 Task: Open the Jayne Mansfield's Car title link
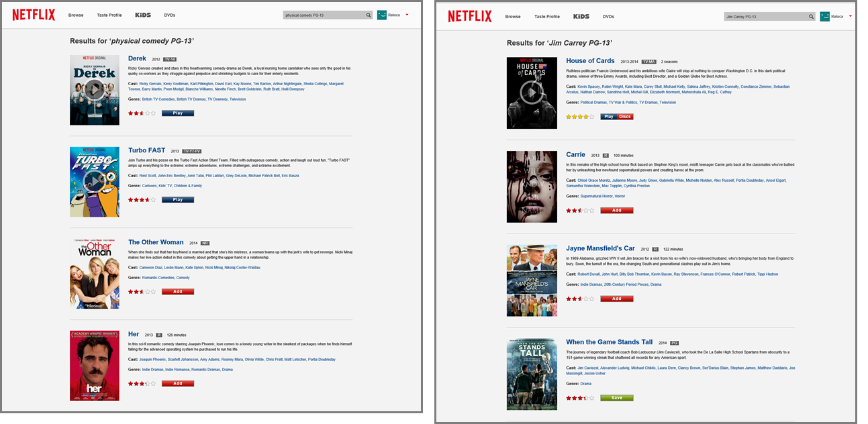coord(599,248)
